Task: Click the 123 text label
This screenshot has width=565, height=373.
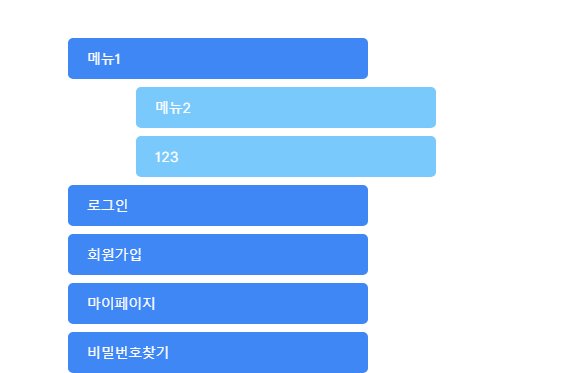Action: [166, 157]
